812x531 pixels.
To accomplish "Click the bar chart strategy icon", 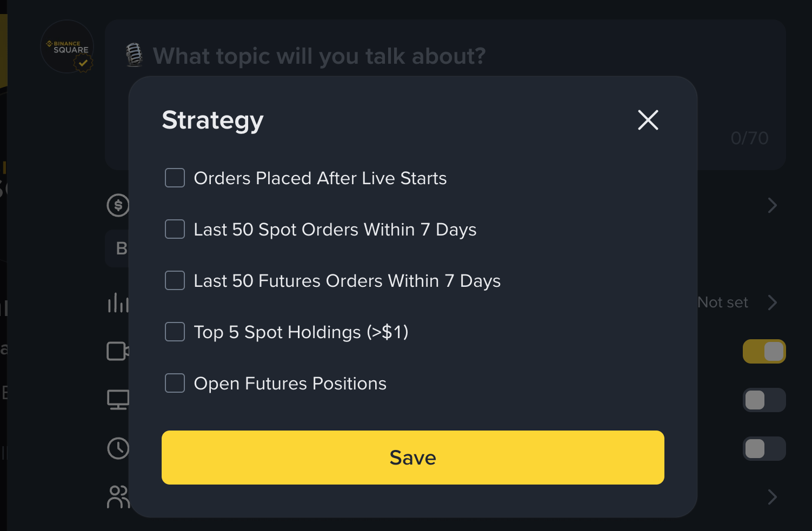I will click(x=118, y=303).
